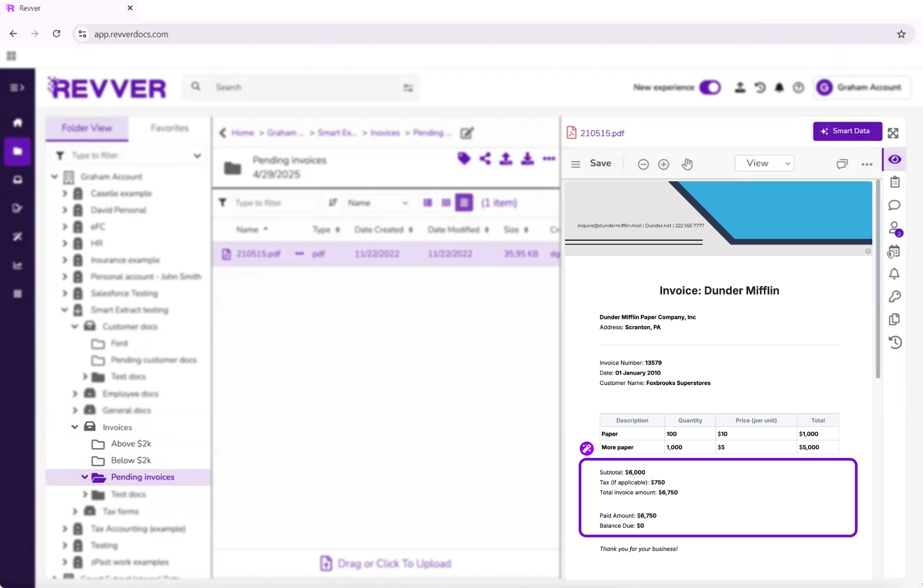Toggle the New experience switch
The height and width of the screenshot is (588, 923).
tap(710, 87)
